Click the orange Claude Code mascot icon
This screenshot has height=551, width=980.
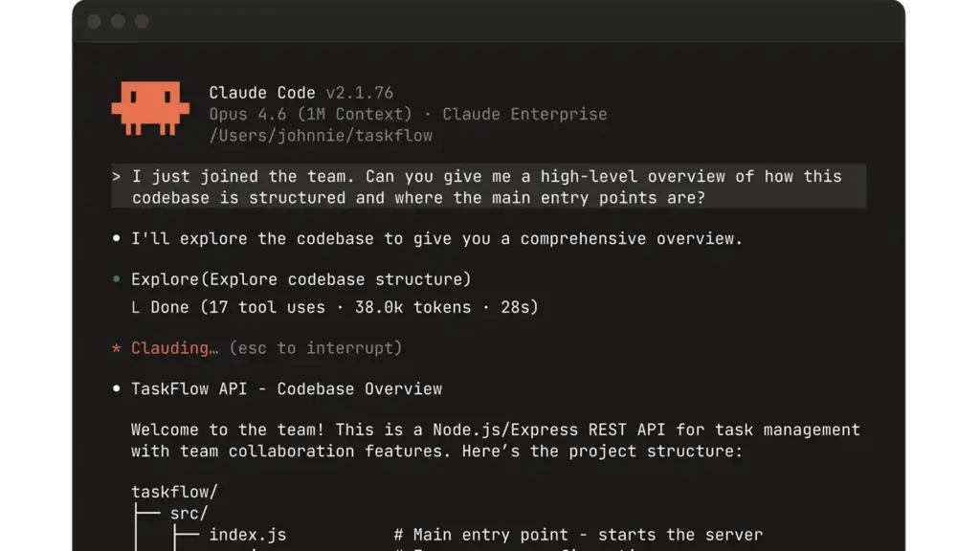click(149, 107)
